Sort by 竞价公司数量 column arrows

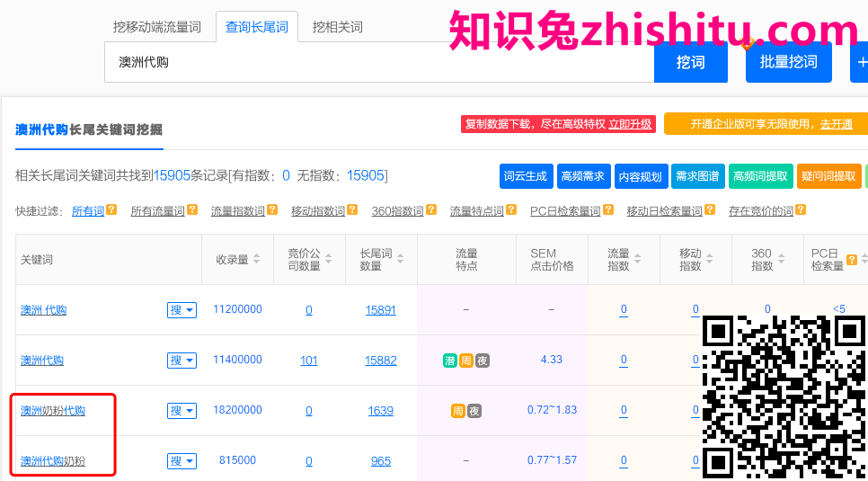328,259
